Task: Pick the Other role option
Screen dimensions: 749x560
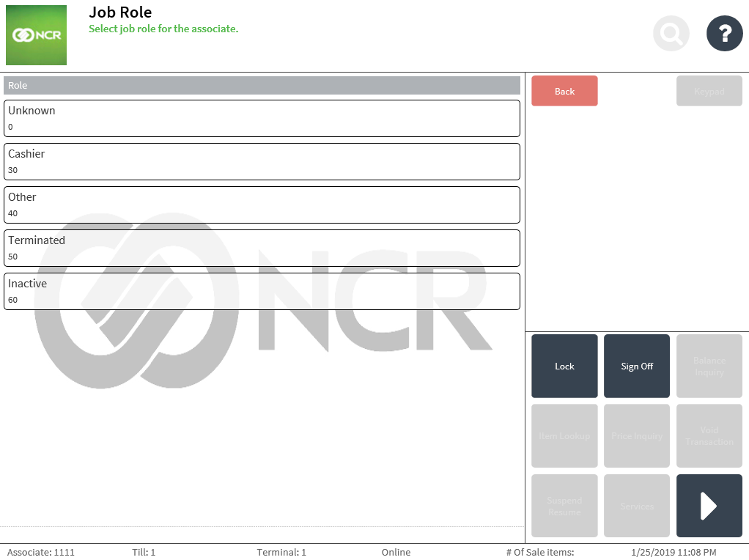Action: point(262,205)
